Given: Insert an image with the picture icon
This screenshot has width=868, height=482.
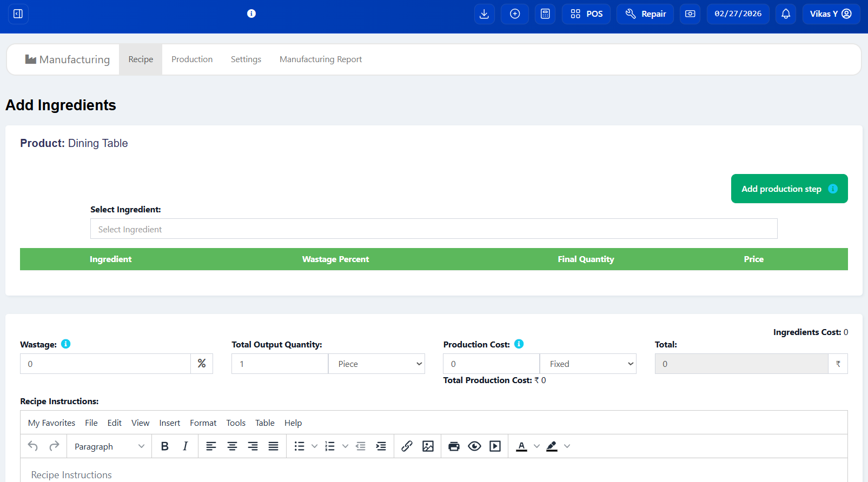Looking at the screenshot, I should 428,446.
